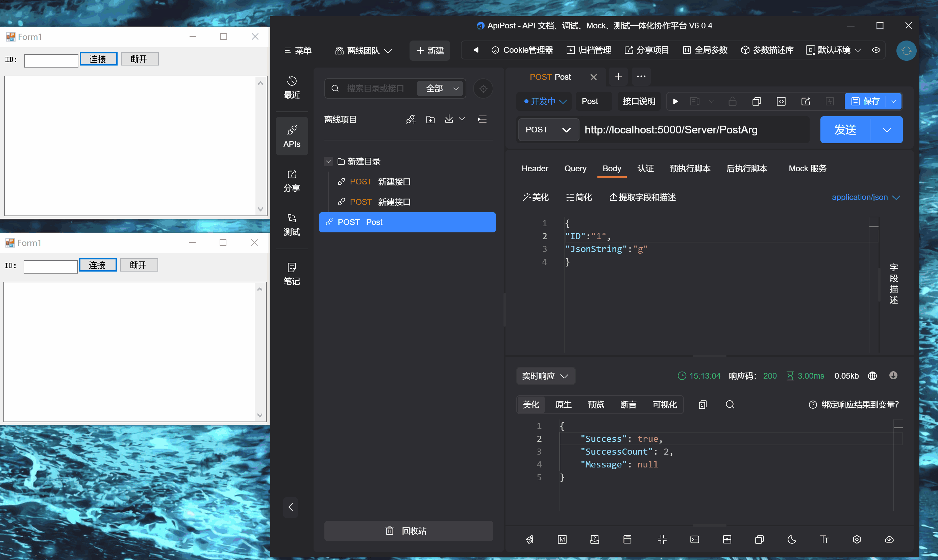Toggle environment preview eye icon
Image resolution: width=938 pixels, height=560 pixels.
click(x=876, y=50)
